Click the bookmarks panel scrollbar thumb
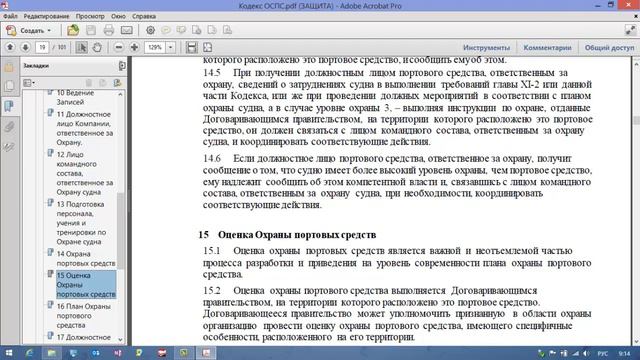Screen dimensions: 640x360 tap(120, 231)
